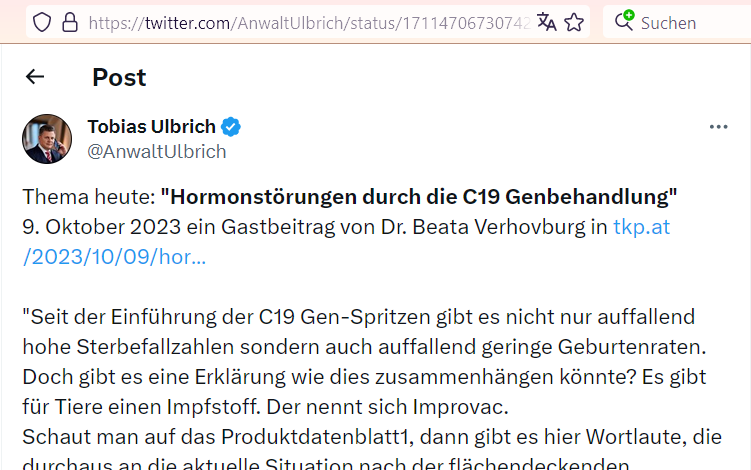Image resolution: width=751 pixels, height=470 pixels.
Task: Focus the twitter.com URL address field
Action: point(300,22)
